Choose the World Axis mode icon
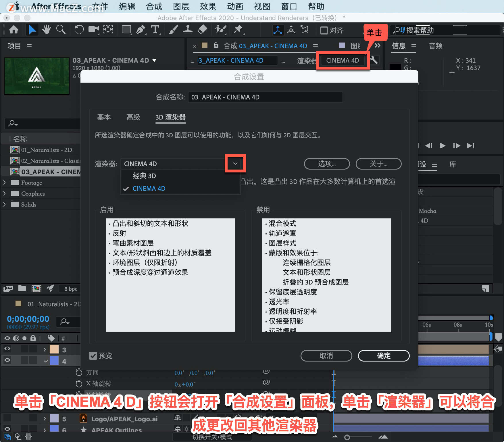 [291, 30]
